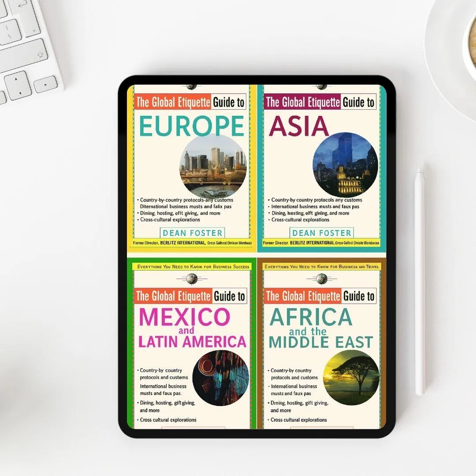
Task: Click 'Dining, hosting, gift giving' on Mexico cover
Action: click(x=167, y=403)
